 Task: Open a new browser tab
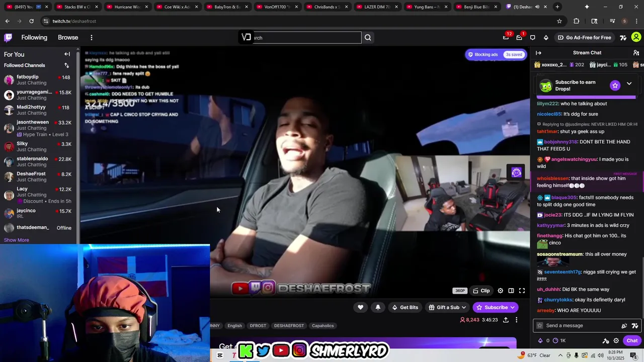557,7
